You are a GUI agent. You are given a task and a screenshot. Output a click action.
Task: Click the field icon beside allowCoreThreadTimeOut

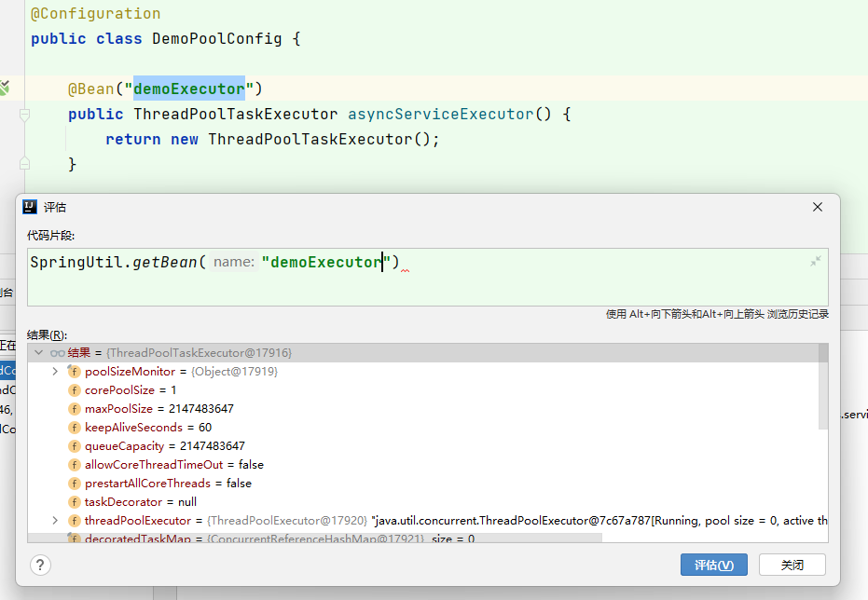click(75, 465)
